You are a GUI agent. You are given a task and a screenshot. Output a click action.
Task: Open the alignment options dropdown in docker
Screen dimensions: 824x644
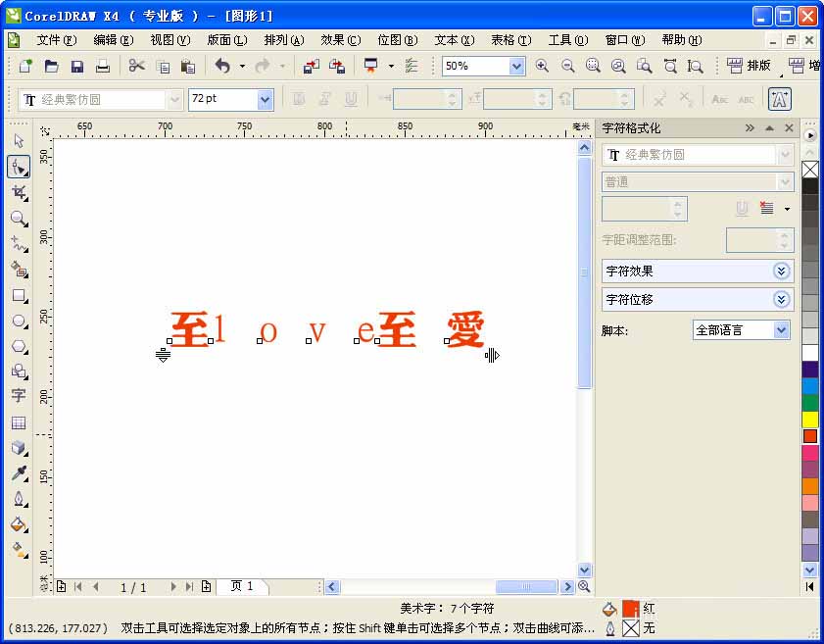pos(787,209)
